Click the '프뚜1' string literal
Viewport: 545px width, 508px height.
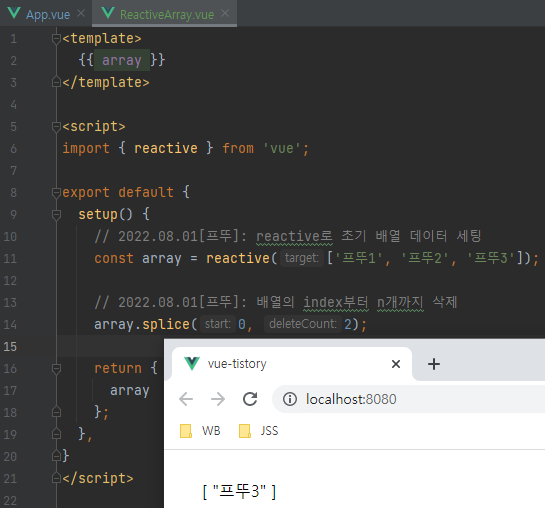click(359, 258)
